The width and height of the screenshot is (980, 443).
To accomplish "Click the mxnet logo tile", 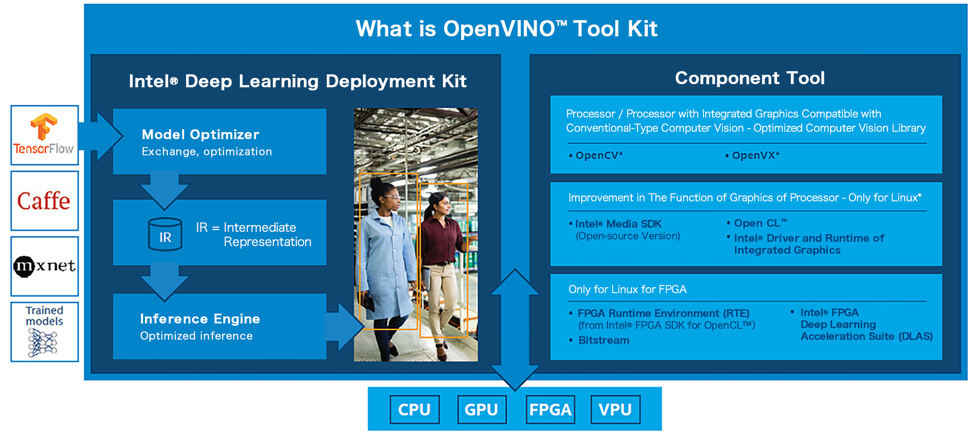I will (x=45, y=266).
